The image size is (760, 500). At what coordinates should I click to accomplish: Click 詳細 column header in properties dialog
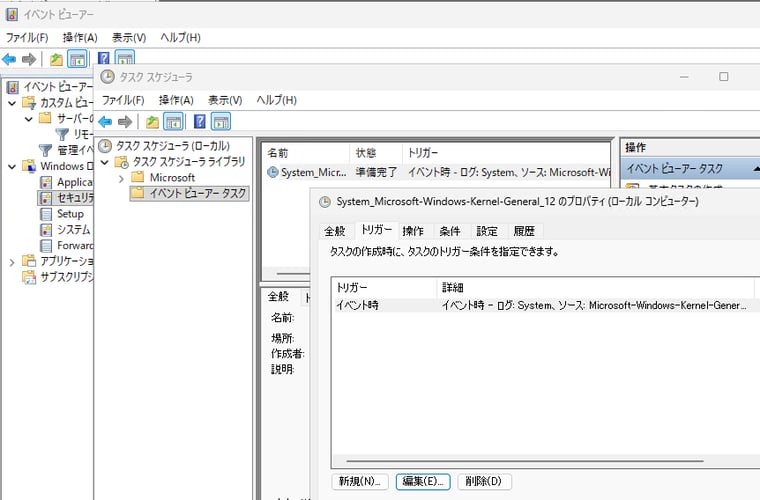595,288
